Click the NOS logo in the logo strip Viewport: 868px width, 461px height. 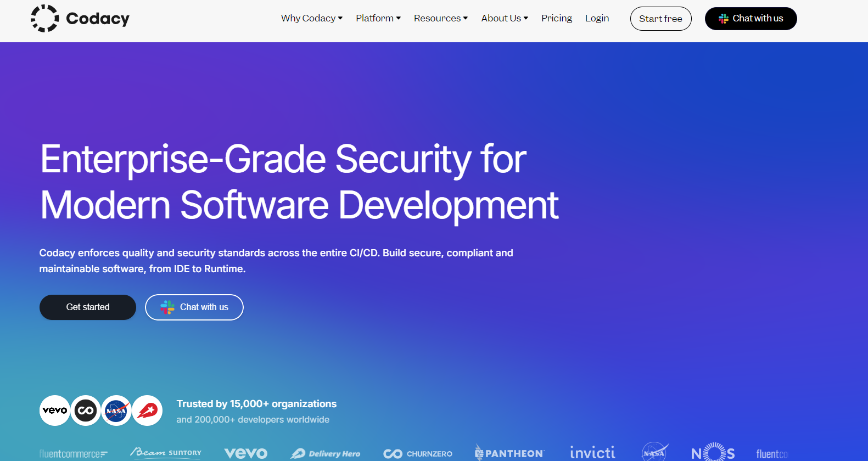click(x=713, y=453)
